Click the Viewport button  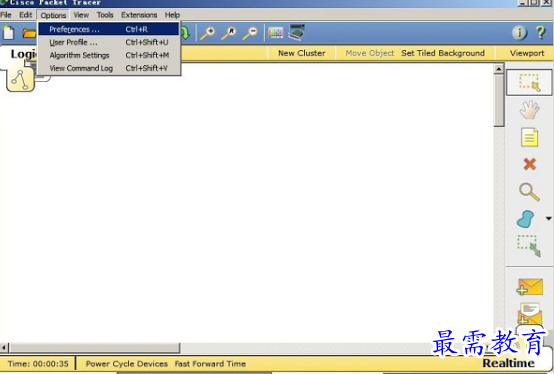tap(527, 53)
